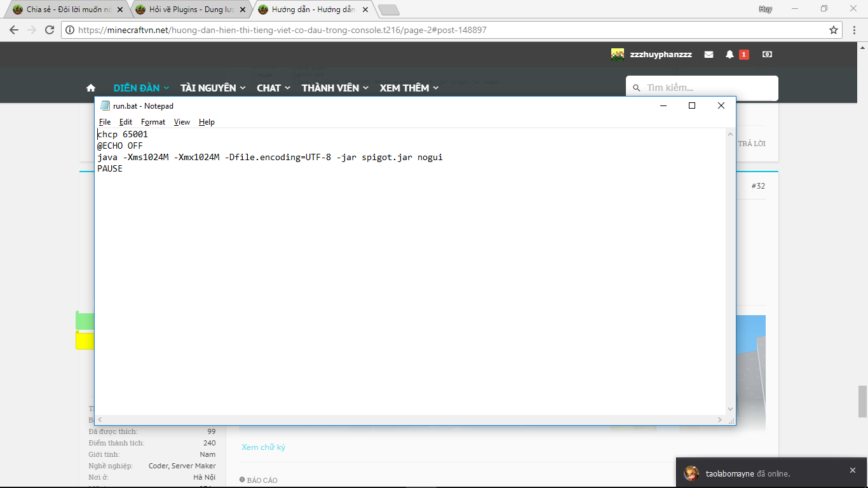The height and width of the screenshot is (488, 868).
Task: Go back in the browser
Action: click(14, 30)
